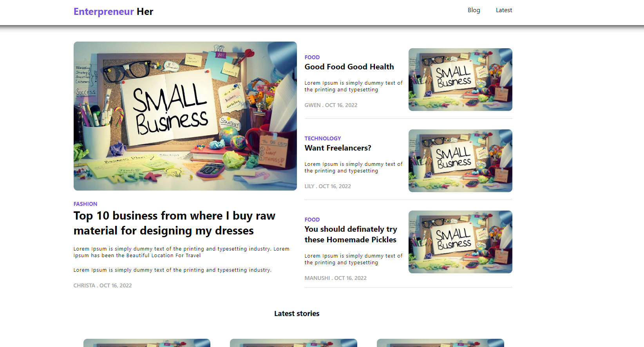Click the Enterpreneur Her site logo
The height and width of the screenshot is (347, 644).
(x=113, y=12)
